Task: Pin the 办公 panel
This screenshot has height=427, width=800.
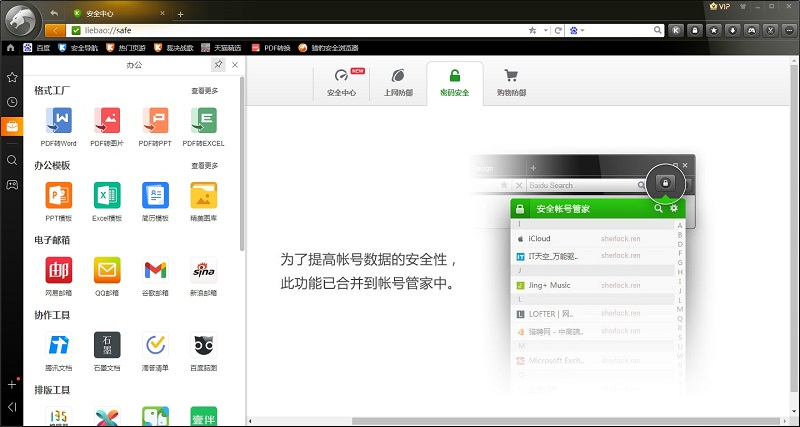Action: click(x=218, y=65)
